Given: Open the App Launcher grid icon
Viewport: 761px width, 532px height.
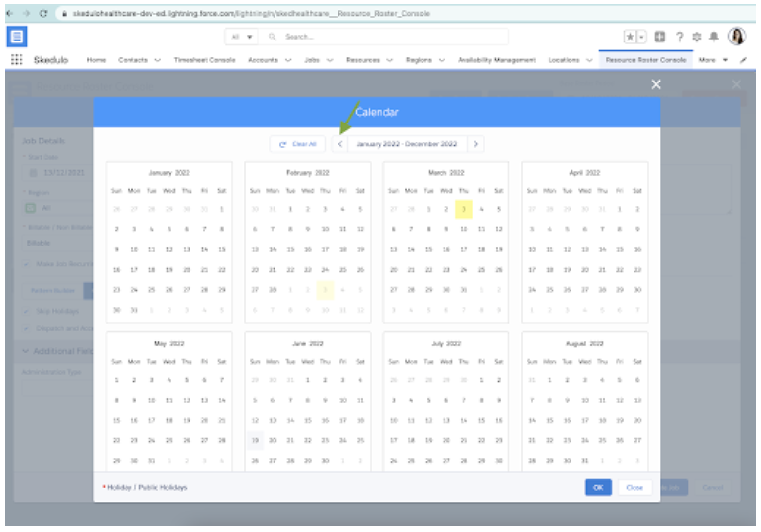Looking at the screenshot, I should click(17, 60).
